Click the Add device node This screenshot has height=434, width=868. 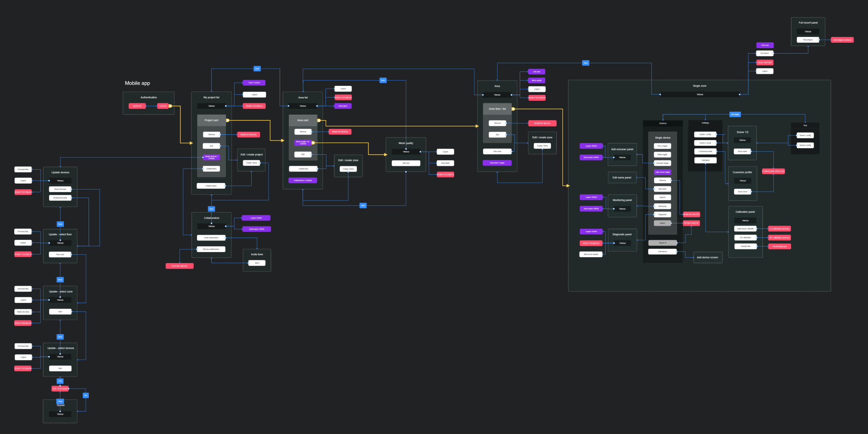(663, 251)
